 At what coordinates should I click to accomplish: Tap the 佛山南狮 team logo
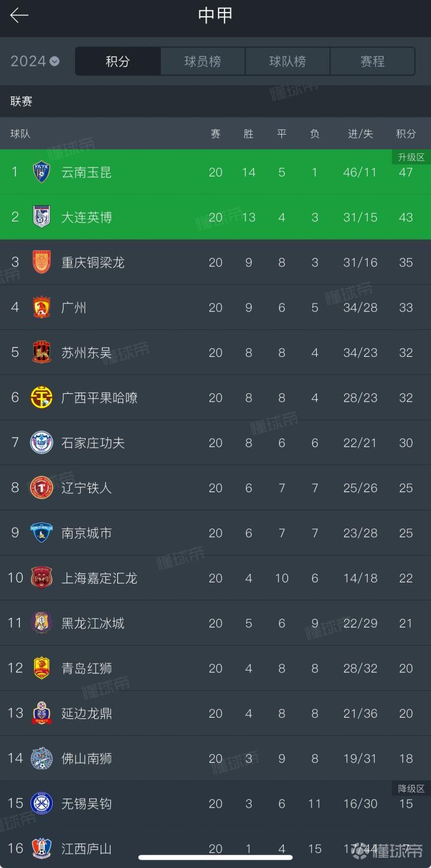41,758
